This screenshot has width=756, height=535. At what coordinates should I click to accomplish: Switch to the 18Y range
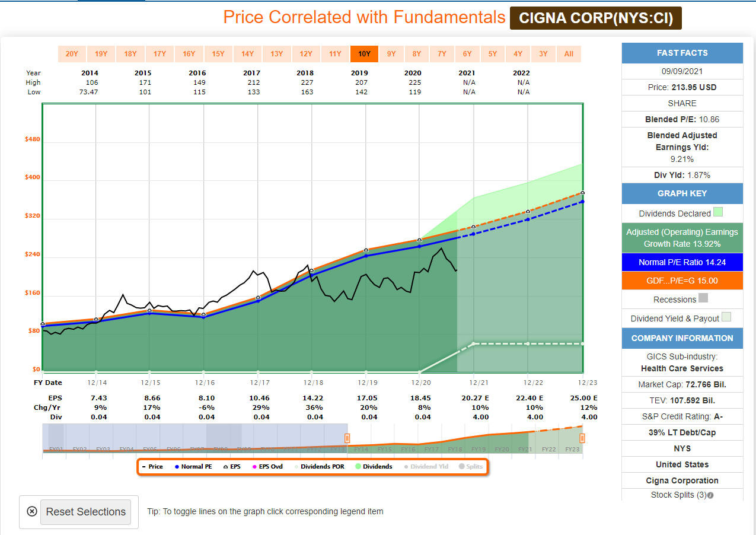(130, 54)
